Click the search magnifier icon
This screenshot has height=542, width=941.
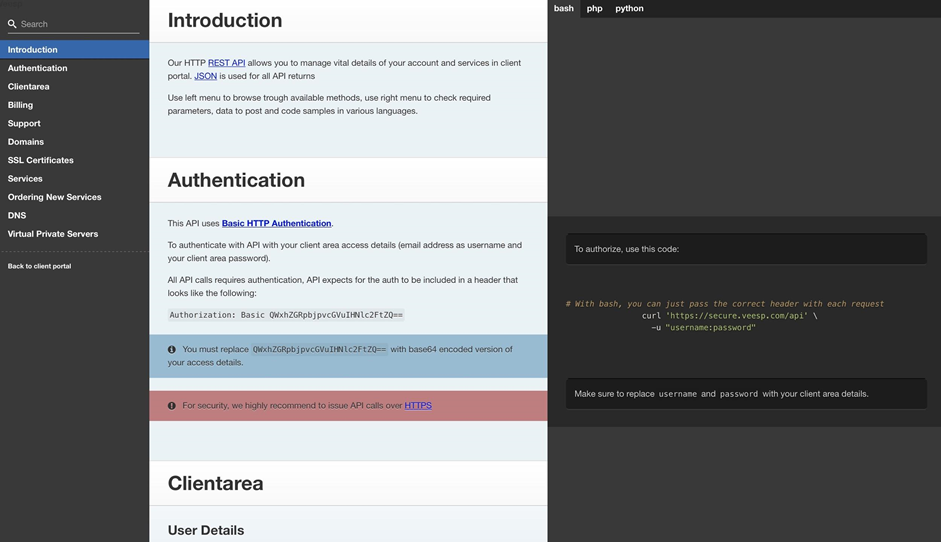click(x=12, y=24)
